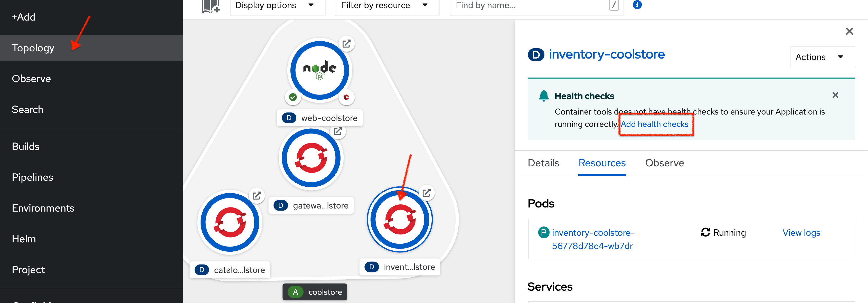Screen dimensions: 868x303
Task: Click the D deployment badge in panel header
Action: point(536,55)
